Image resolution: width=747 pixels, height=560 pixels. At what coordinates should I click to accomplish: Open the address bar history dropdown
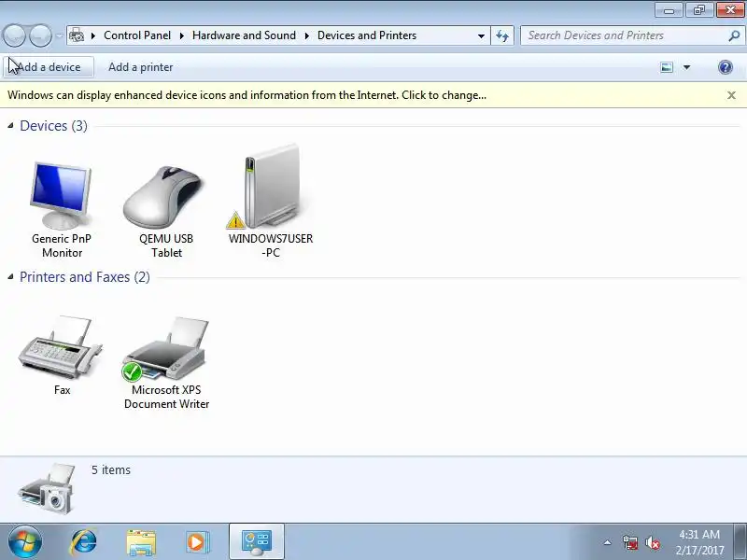click(x=481, y=35)
